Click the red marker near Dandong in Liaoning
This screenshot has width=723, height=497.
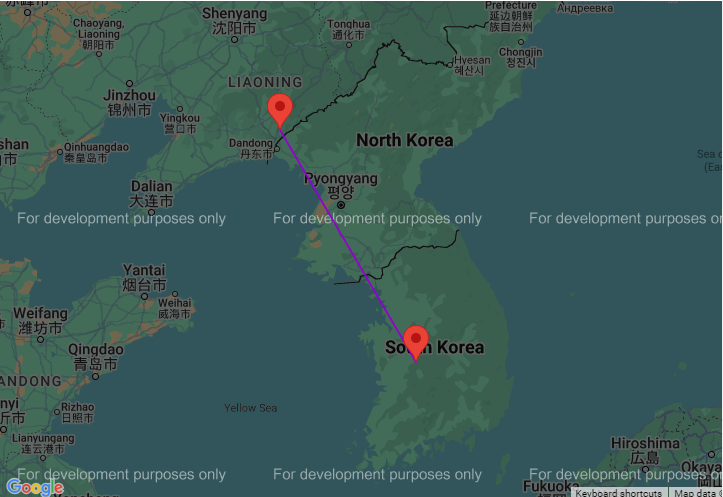280,111
